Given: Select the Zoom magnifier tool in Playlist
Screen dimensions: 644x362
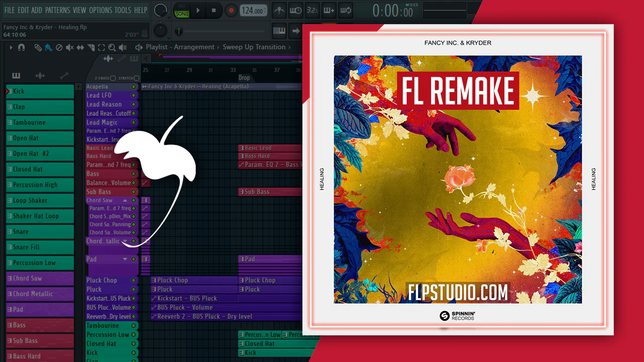Looking at the screenshot, I should click(112, 47).
